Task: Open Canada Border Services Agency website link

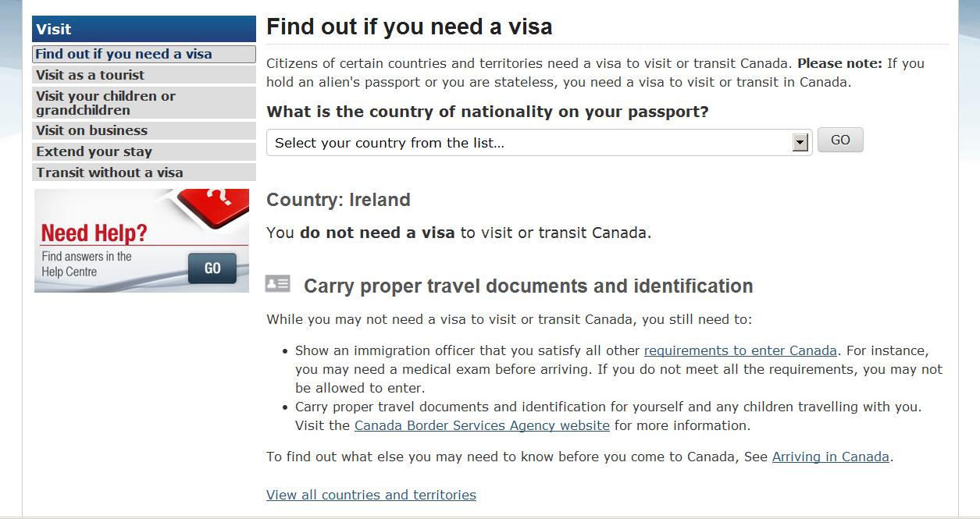Action: pos(482,426)
